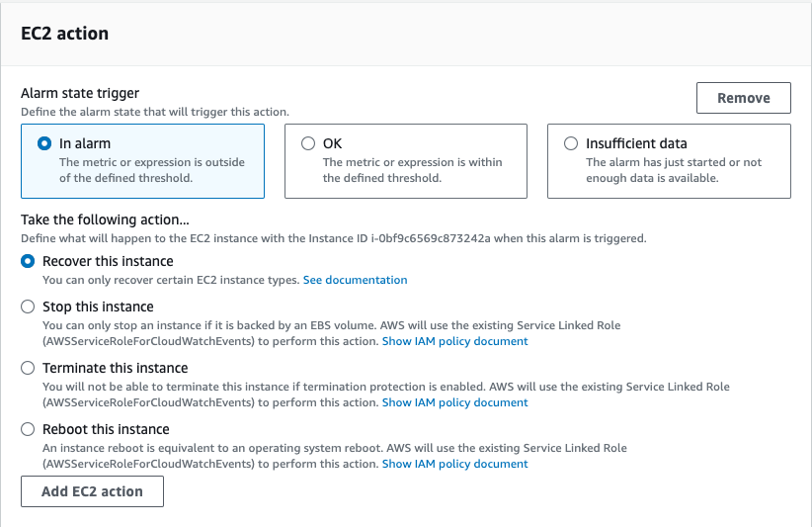
Task: Click 'Take the following action...' heading
Action: point(105,220)
